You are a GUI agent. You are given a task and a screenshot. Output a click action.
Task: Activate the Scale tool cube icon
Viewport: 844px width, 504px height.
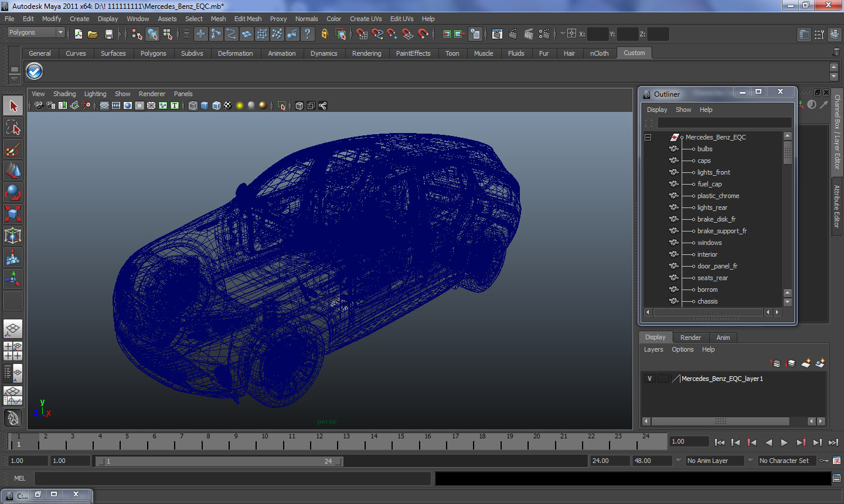(x=13, y=214)
